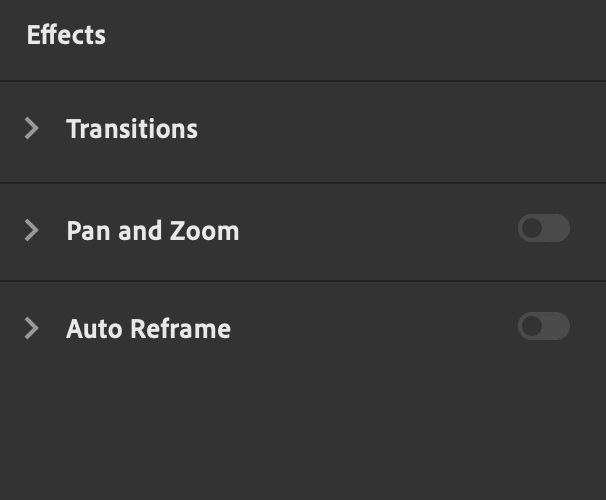
Task: Click the Auto Reframe toggle knob
Action: tap(532, 327)
